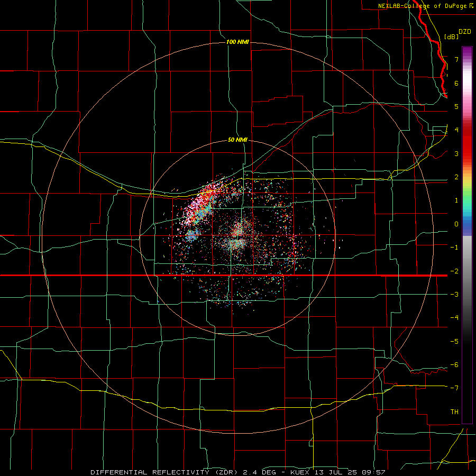Click the '13 JUL 25' date text
Image resolution: width=476 pixels, height=476 pixels.
[335, 472]
